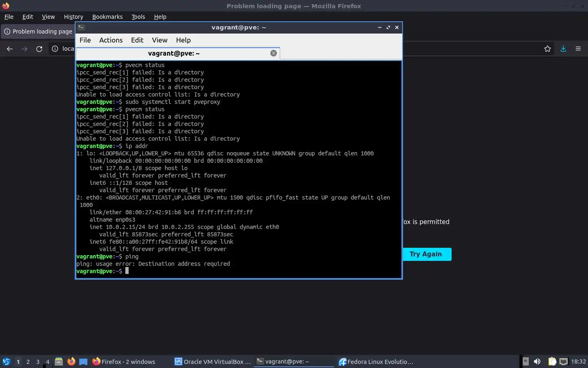Open the Fedora application menu
Image resolution: width=588 pixels, height=368 pixels.
[7, 361]
